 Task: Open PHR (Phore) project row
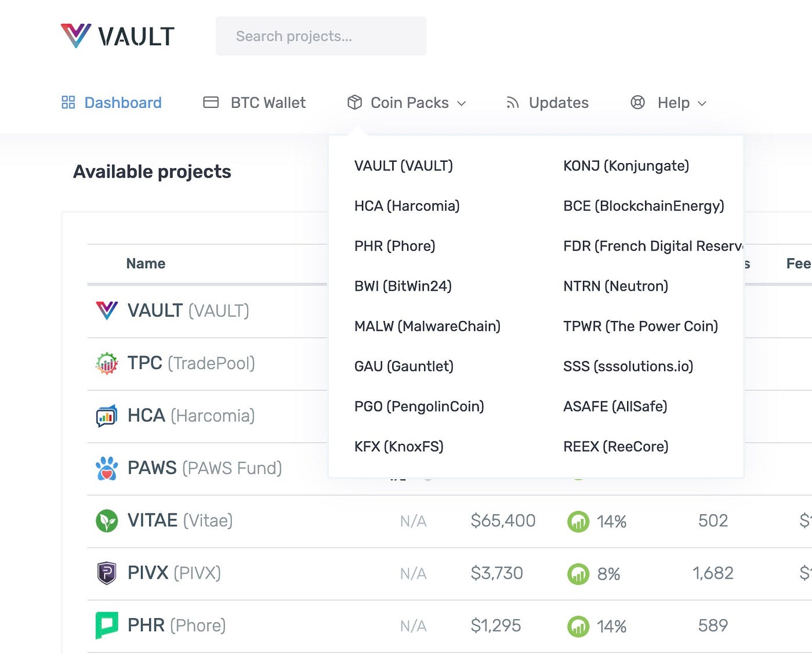pyautogui.click(x=177, y=626)
